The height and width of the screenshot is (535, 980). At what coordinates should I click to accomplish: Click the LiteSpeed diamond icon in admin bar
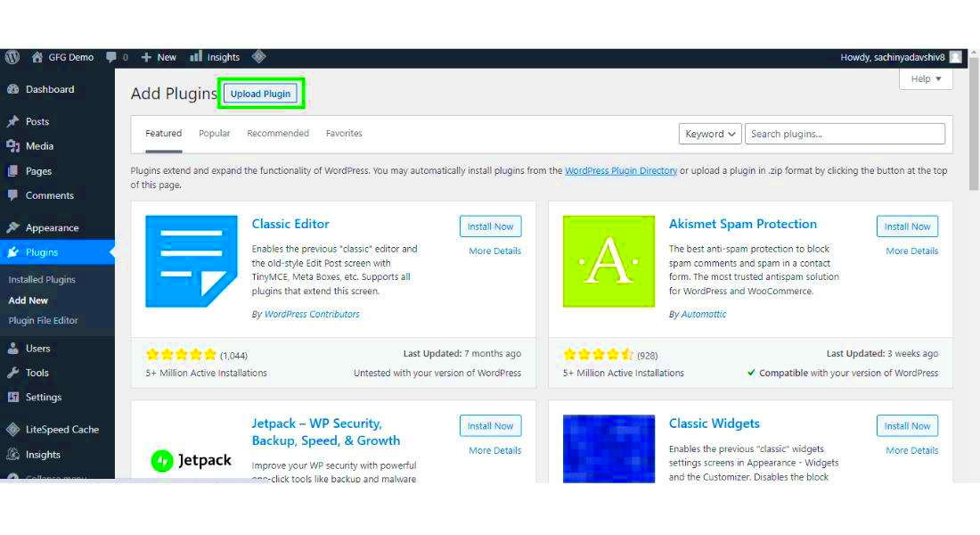pyautogui.click(x=258, y=57)
